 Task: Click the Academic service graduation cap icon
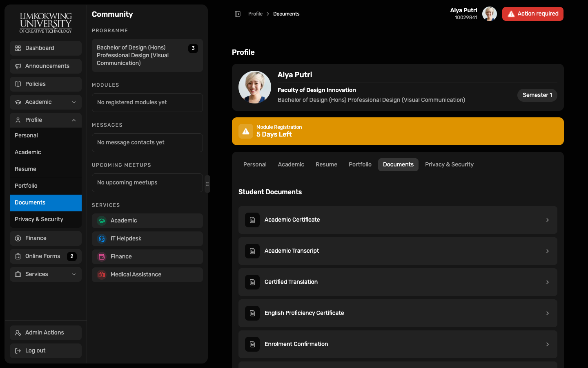click(x=102, y=221)
